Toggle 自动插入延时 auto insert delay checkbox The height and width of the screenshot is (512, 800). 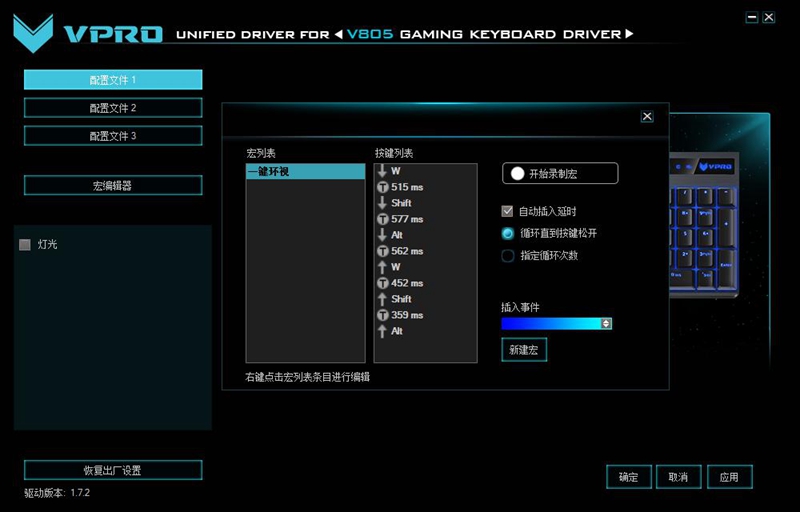(507, 211)
